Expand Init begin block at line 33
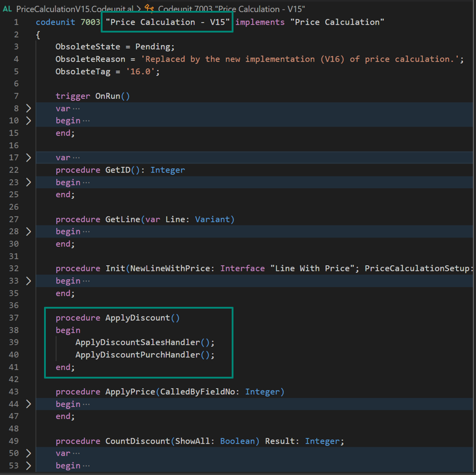Screen dimensions: 476x475 click(x=28, y=281)
